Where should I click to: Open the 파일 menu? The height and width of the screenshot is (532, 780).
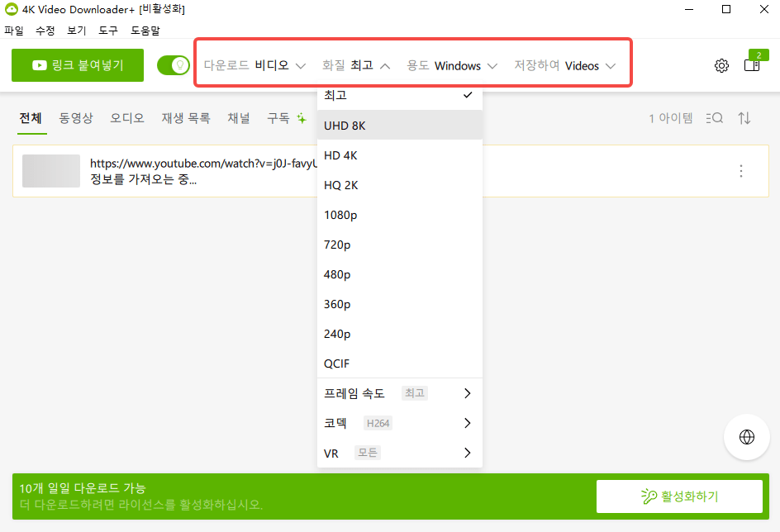point(13,30)
